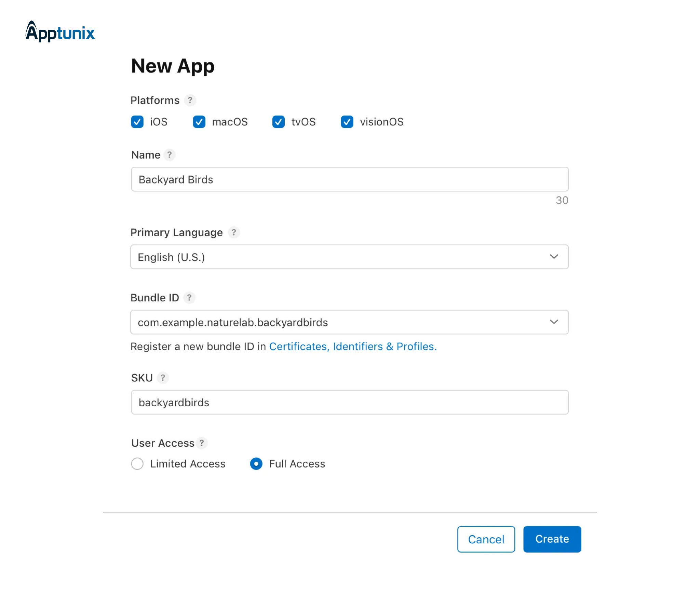Uncheck the iOS platform checkbox
The image size is (700, 596).
137,122
